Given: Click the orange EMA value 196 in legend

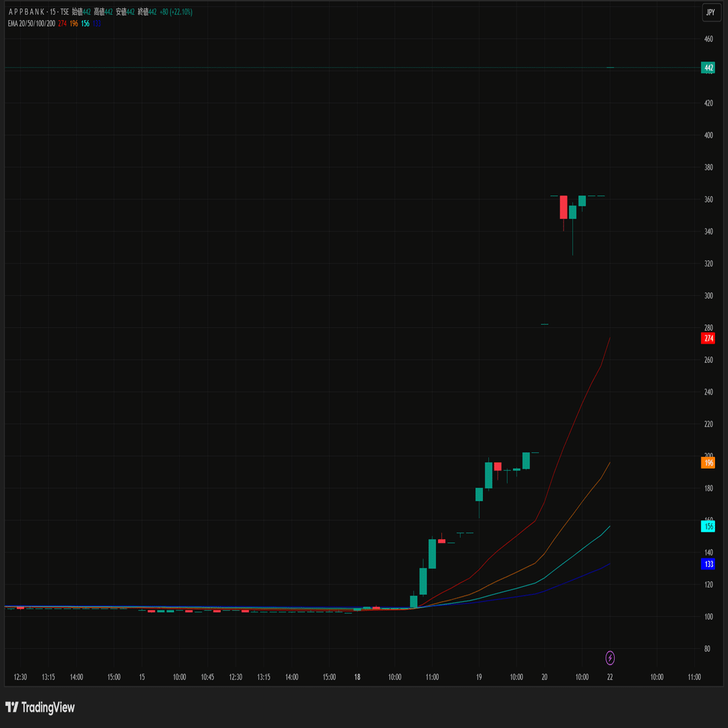Looking at the screenshot, I should [x=74, y=23].
